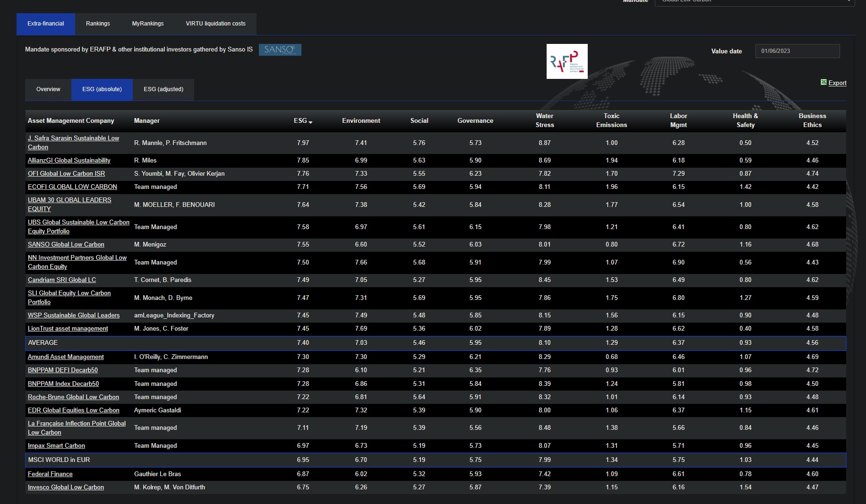This screenshot has width=866, height=504.
Task: Select the AVERAGE row label
Action: click(x=43, y=343)
